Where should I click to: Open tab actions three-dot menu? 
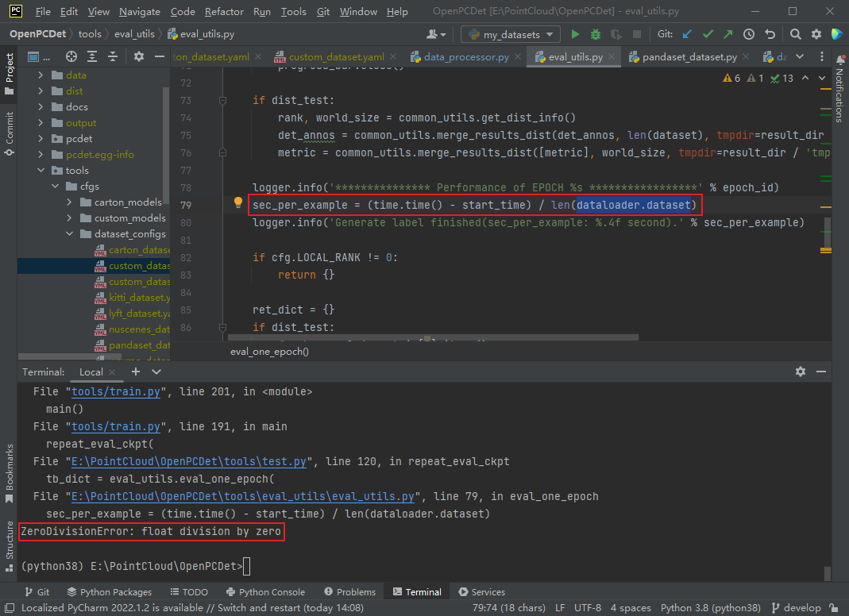(x=822, y=56)
